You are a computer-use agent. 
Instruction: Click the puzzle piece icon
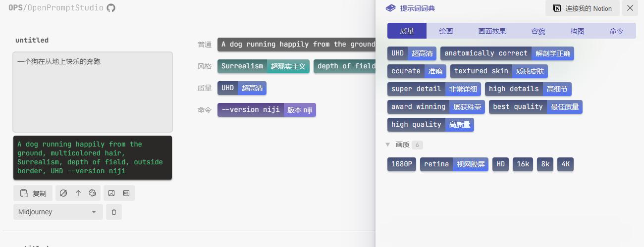tap(92, 193)
